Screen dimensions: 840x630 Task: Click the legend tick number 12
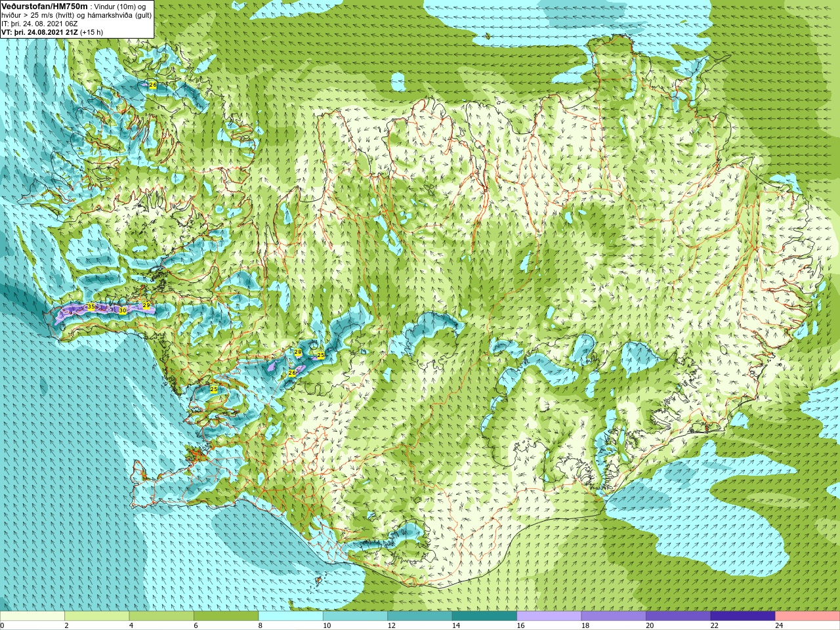pyautogui.click(x=390, y=626)
